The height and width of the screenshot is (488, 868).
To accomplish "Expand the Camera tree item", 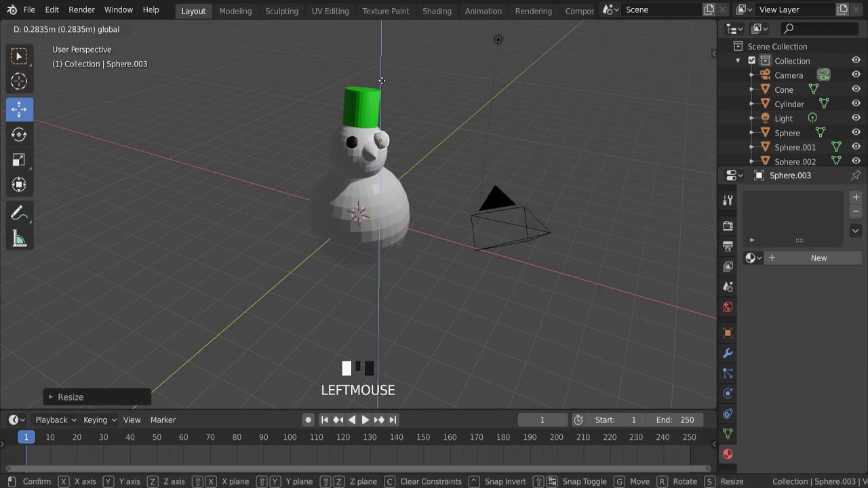I will click(751, 75).
